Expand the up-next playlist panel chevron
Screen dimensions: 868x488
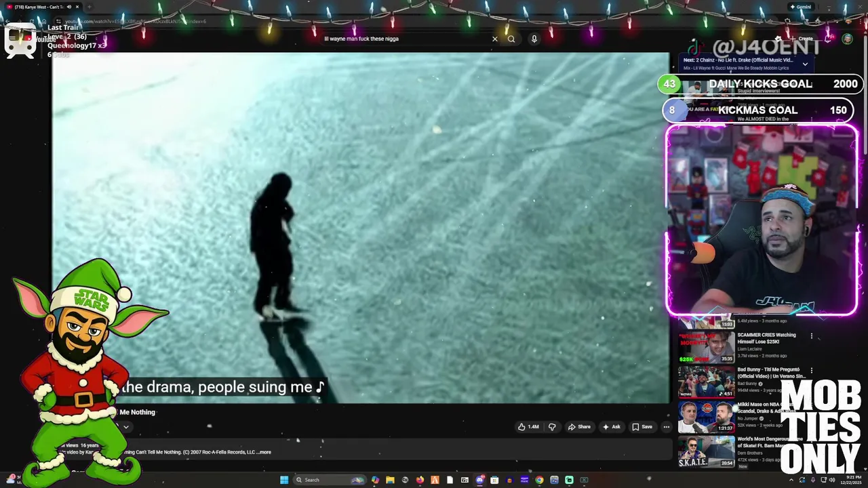pos(805,64)
